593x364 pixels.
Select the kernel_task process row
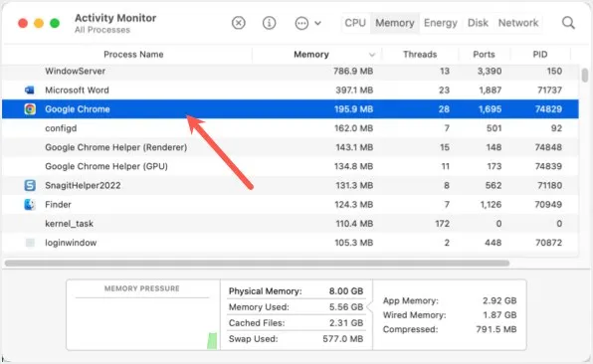point(291,224)
